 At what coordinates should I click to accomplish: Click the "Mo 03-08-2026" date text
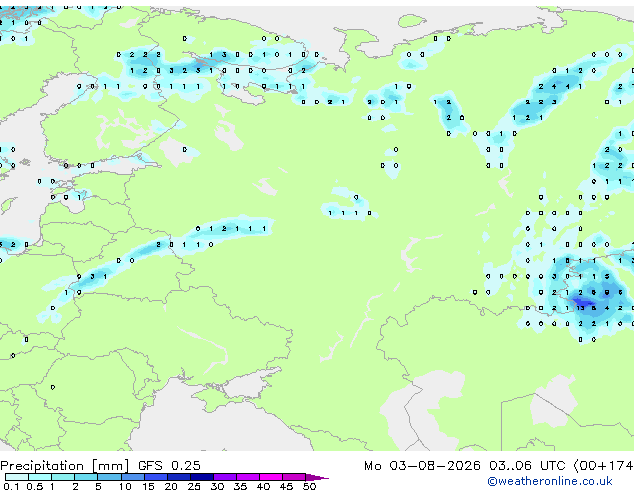pos(422,466)
